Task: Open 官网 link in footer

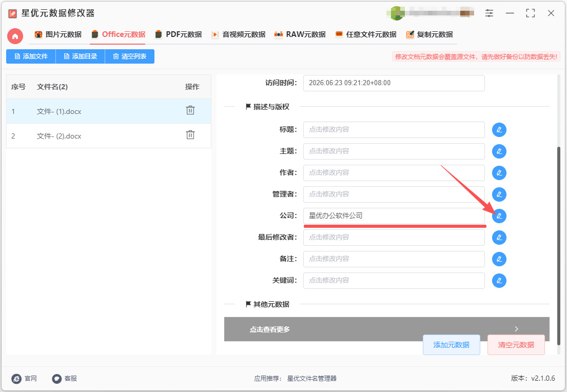Action: pos(24,379)
